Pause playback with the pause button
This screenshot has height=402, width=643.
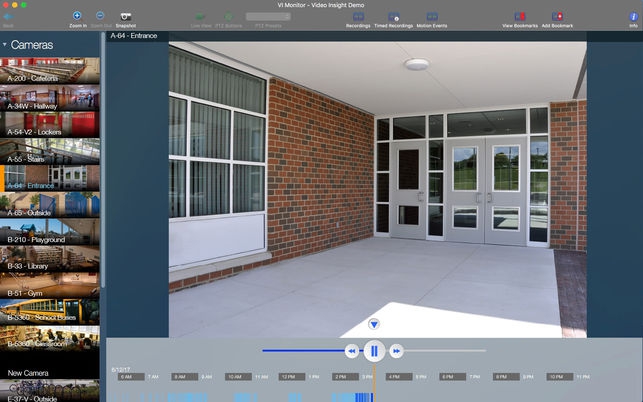point(374,351)
